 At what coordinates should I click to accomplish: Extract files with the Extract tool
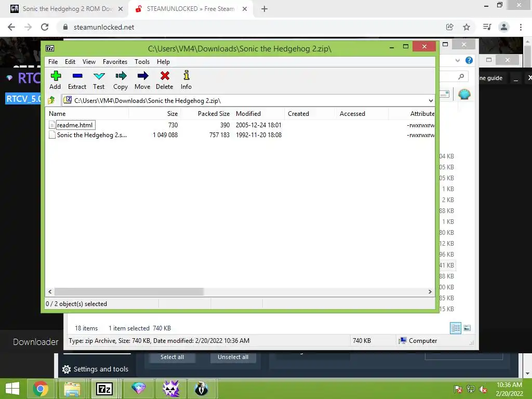(x=77, y=81)
